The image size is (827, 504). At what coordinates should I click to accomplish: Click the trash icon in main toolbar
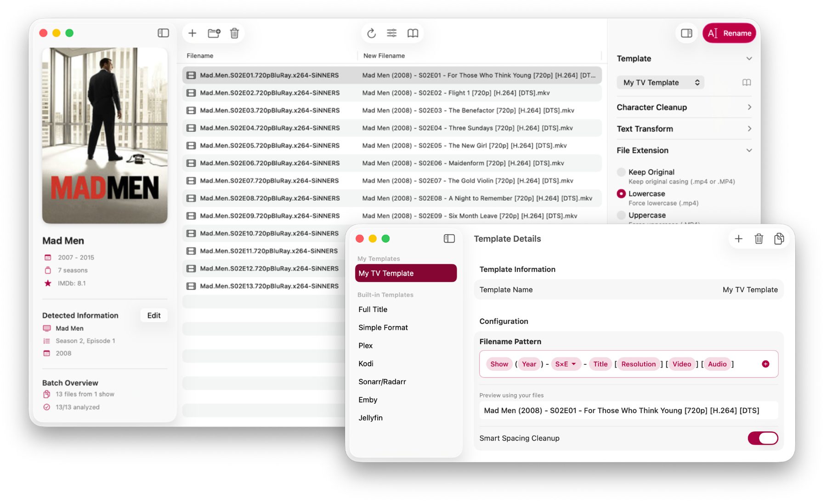tap(234, 33)
